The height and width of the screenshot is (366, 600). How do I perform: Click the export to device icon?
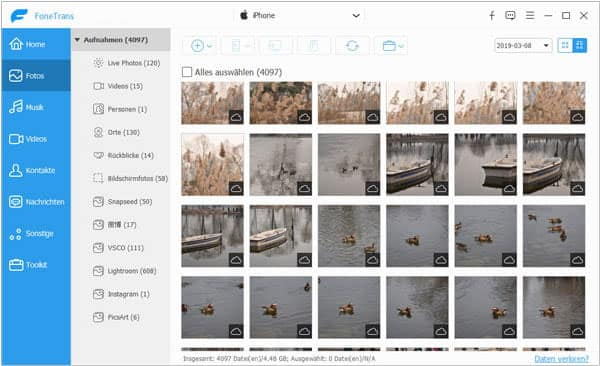[236, 46]
